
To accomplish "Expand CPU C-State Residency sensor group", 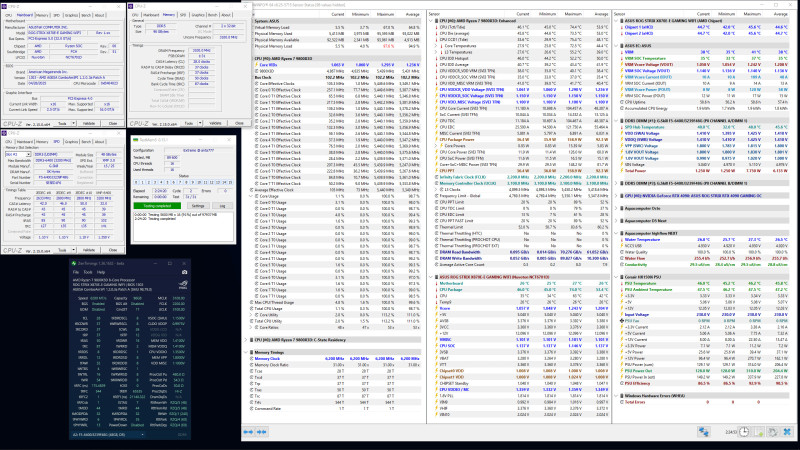I will [x=246, y=340].
